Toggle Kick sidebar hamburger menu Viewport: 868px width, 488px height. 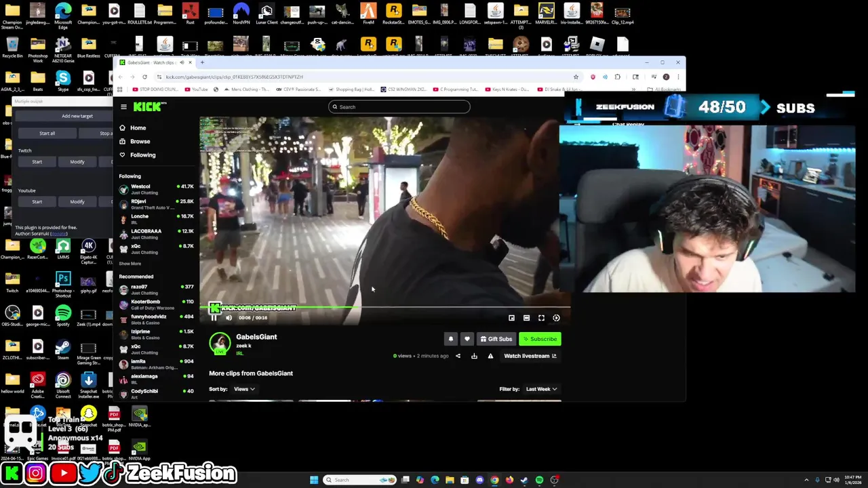click(123, 107)
